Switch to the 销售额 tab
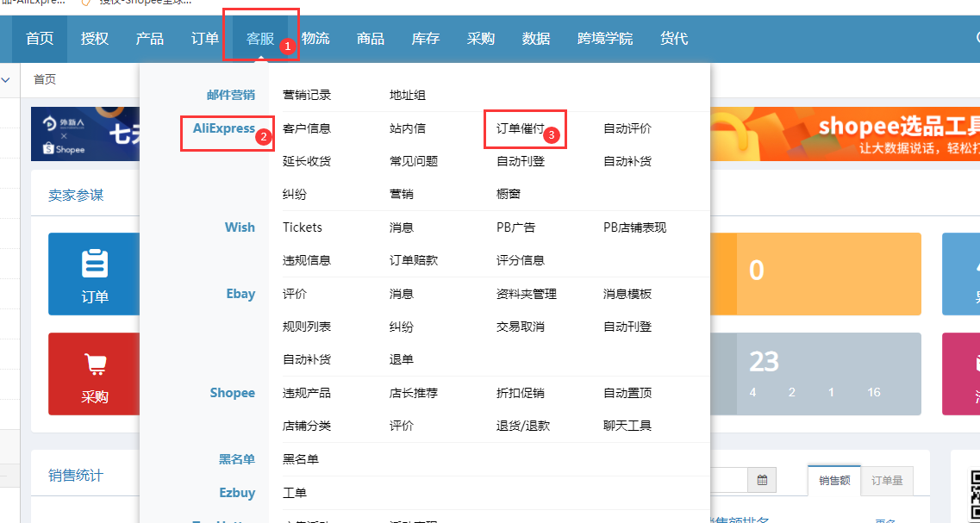The image size is (980, 523). tap(834, 480)
